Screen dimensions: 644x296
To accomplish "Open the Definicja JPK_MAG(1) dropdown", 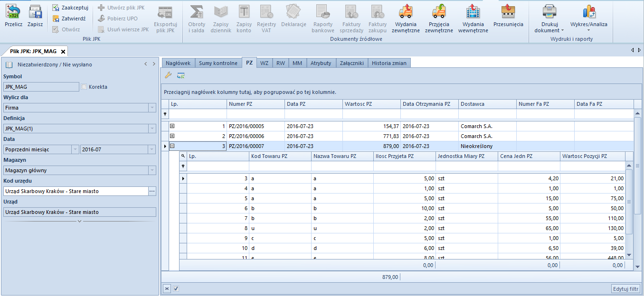I will pyautogui.click(x=152, y=129).
